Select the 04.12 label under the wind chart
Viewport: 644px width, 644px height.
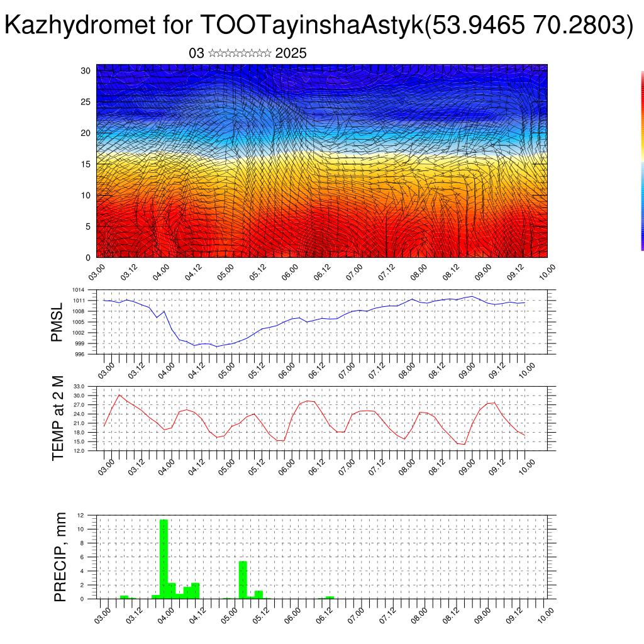click(x=192, y=272)
